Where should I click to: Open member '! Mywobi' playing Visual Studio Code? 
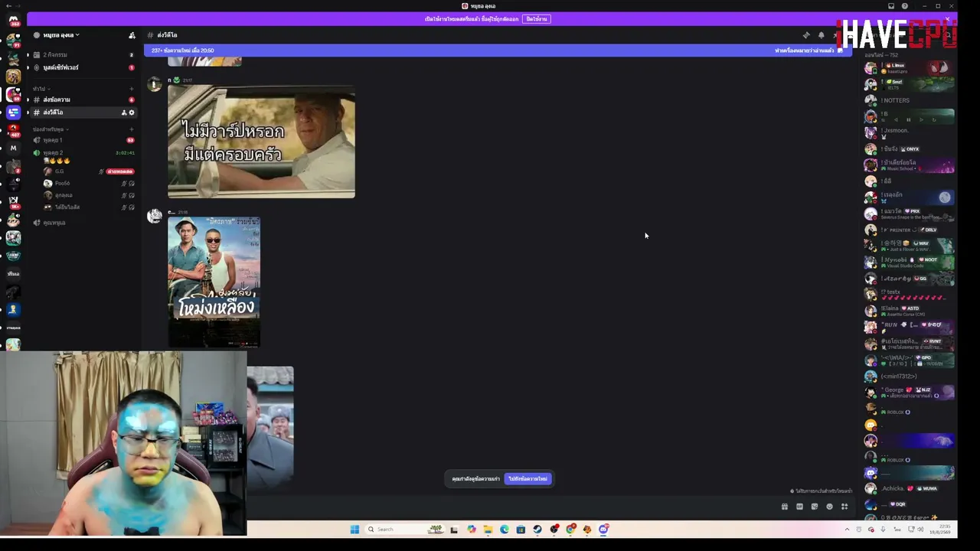click(x=910, y=262)
